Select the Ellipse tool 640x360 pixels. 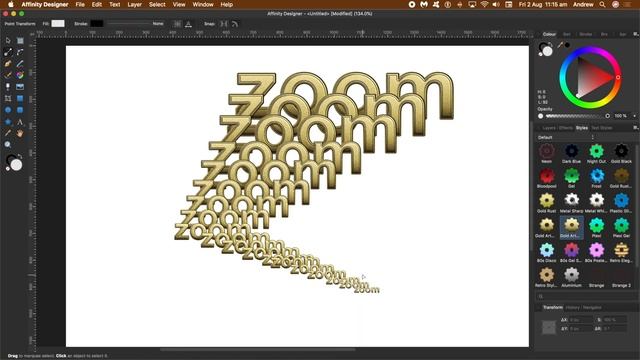(x=8, y=110)
